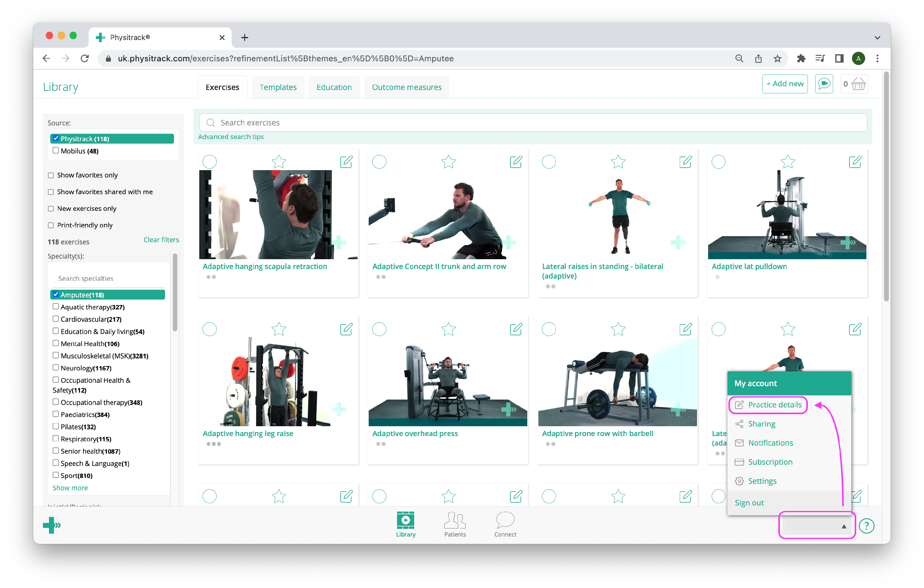Click the Physitrack logo bottom left
924x588 pixels.
(x=52, y=525)
